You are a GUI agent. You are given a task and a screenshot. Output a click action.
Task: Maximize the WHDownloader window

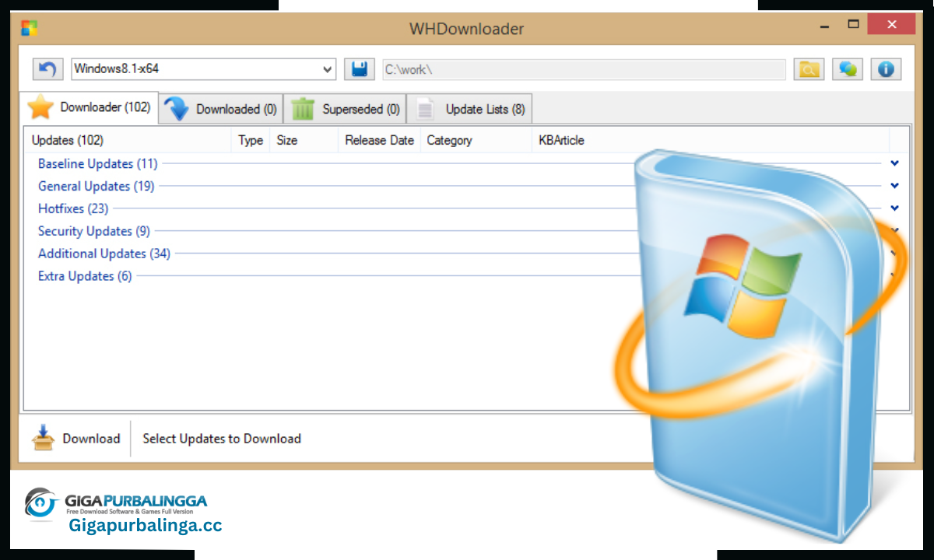tap(854, 25)
